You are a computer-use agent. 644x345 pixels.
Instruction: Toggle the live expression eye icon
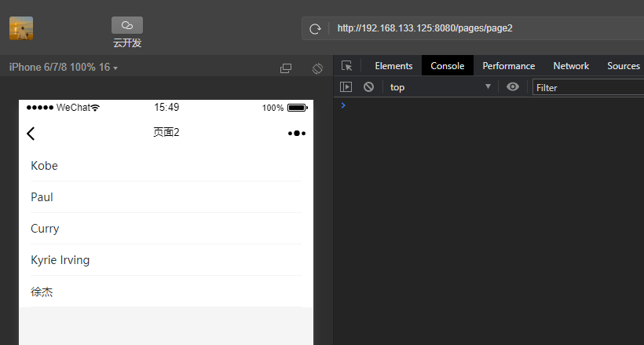point(513,86)
